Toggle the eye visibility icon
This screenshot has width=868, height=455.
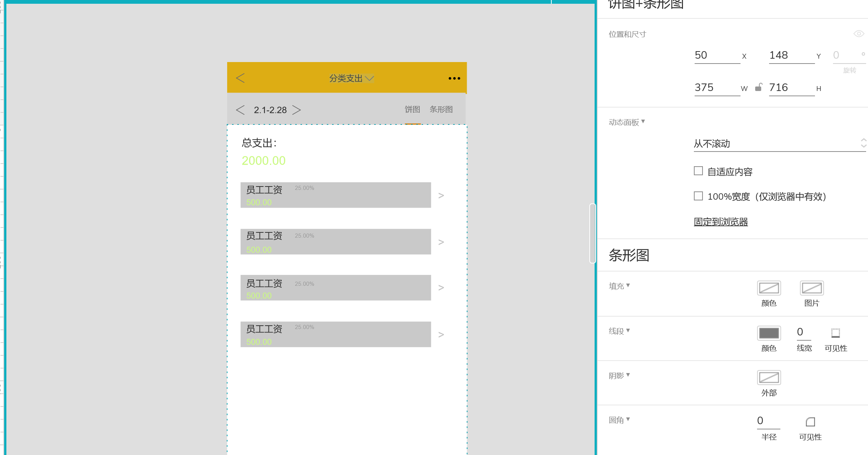point(859,34)
